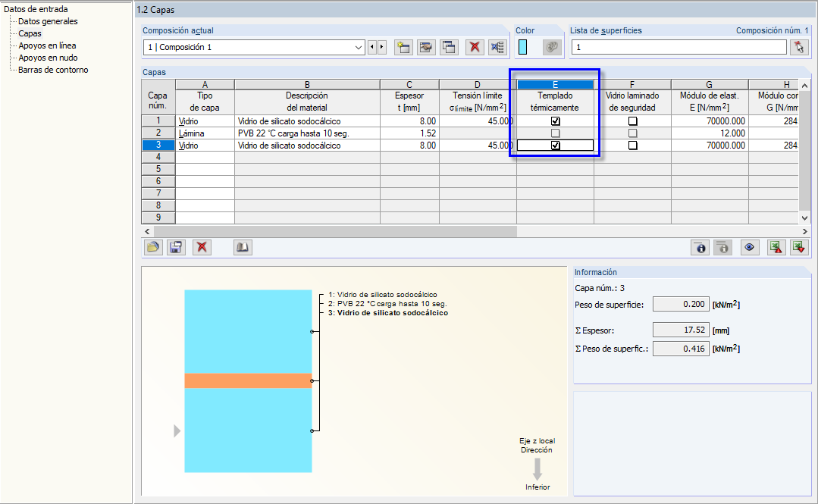The height and width of the screenshot is (504, 818).
Task: Click the horizontal scrollbar left arrow
Action: pos(147,231)
